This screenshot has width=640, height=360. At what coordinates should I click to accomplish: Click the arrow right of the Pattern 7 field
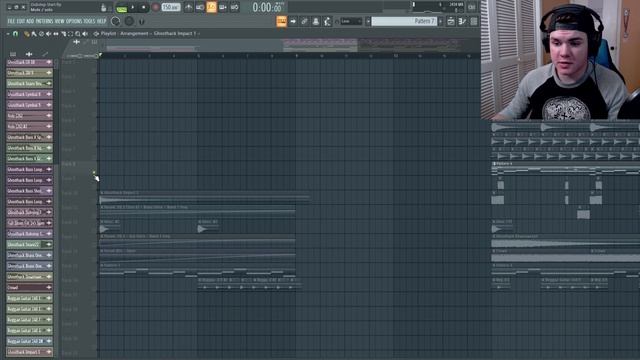[440, 21]
